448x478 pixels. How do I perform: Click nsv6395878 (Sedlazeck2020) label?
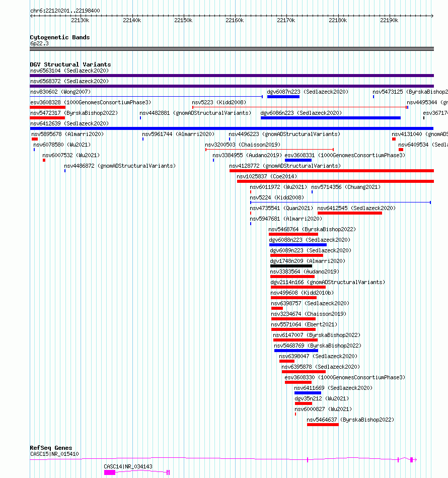click(321, 367)
